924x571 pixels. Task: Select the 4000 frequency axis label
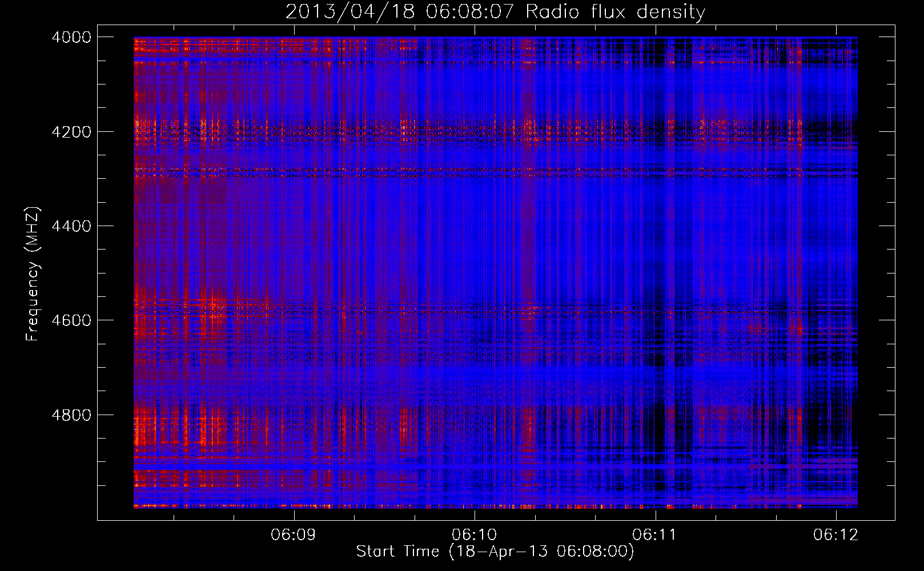pos(71,37)
